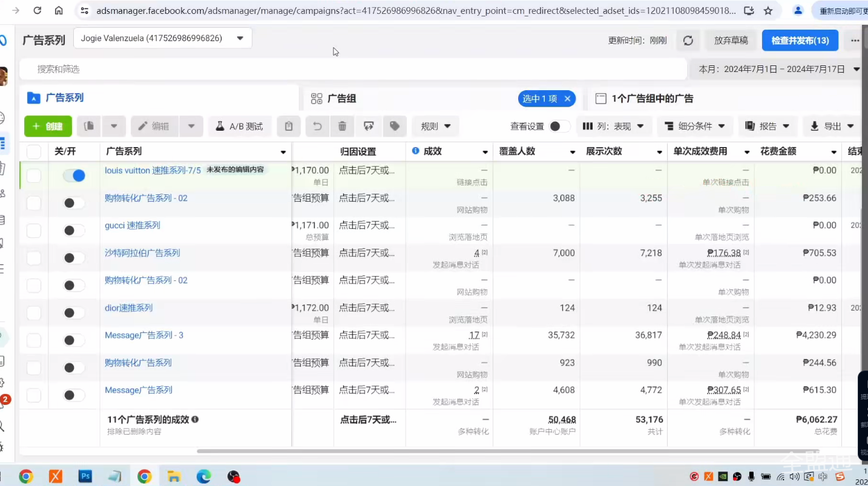Screen dimensions: 868x486
Task: Open the 列: 表现 columns dropdown
Action: [x=614, y=126]
